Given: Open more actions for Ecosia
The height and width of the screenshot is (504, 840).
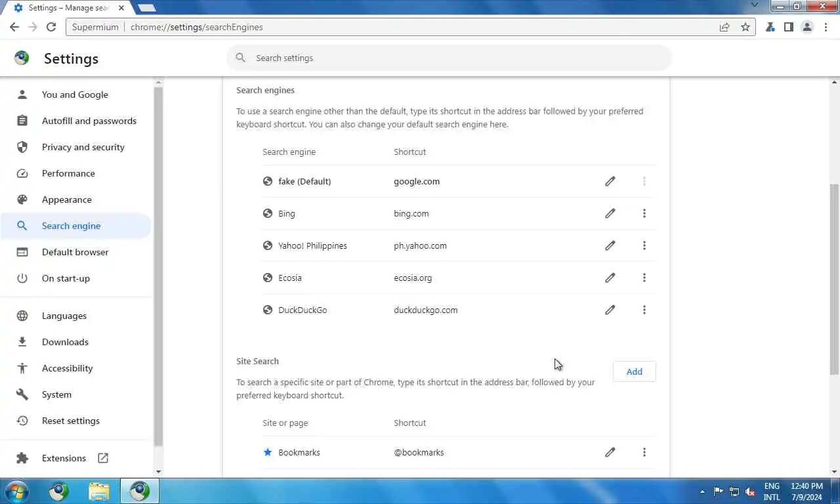Looking at the screenshot, I should click(644, 278).
